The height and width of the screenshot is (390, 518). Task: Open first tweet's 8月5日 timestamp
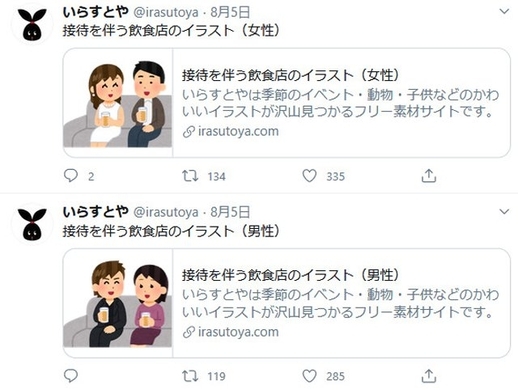(230, 12)
